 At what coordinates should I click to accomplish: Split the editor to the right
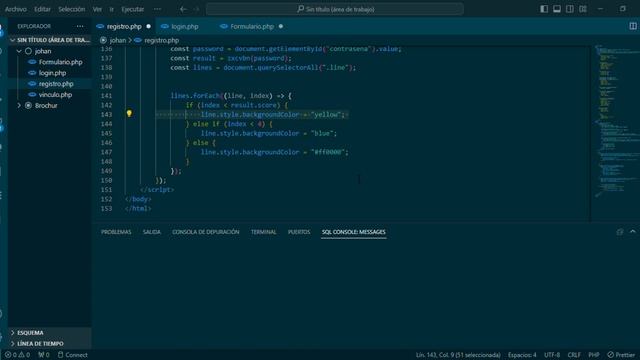coord(633,26)
